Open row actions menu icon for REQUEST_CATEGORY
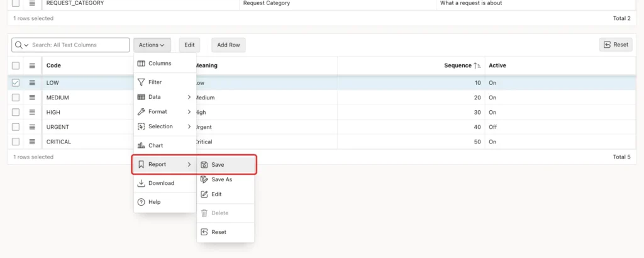Image resolution: width=644 pixels, height=258 pixels. [x=33, y=3]
